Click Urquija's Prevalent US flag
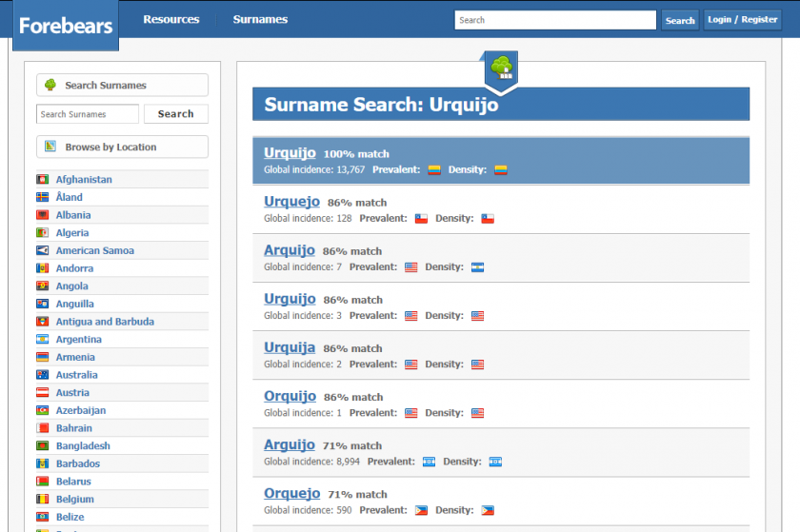This screenshot has height=532, width=800. [x=410, y=365]
